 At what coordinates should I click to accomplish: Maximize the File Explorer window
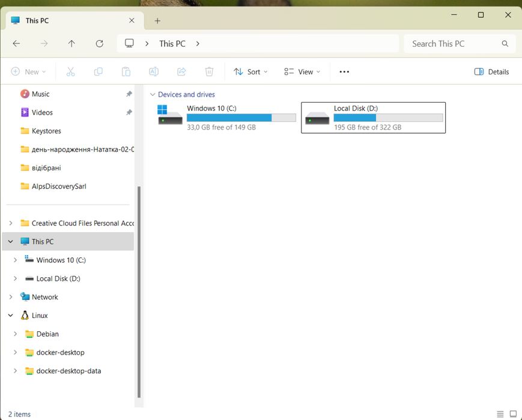click(x=481, y=15)
